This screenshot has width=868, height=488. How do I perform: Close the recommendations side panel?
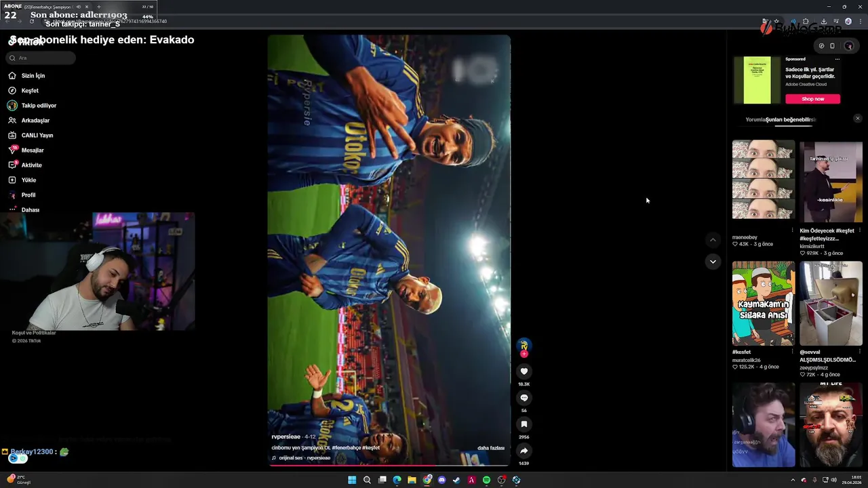[857, 119]
